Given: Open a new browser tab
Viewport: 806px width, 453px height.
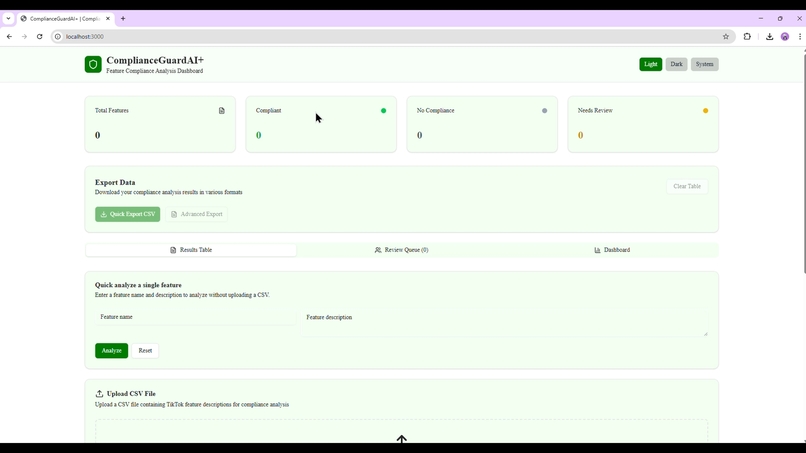Looking at the screenshot, I should point(123,19).
